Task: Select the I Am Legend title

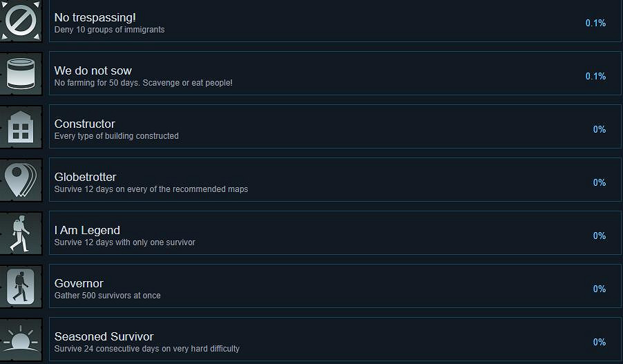Action: click(87, 230)
